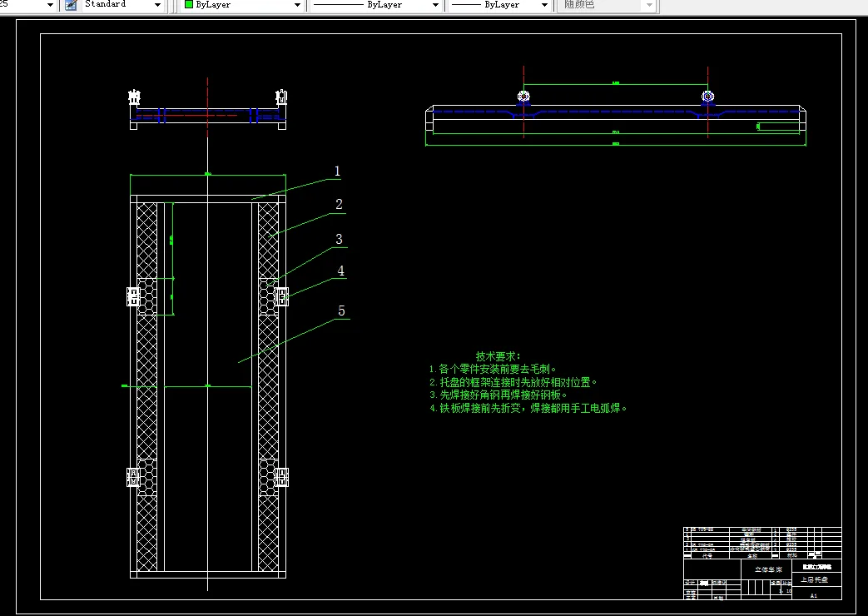
Task: Select the 技术要求 heading text
Action: 498,356
